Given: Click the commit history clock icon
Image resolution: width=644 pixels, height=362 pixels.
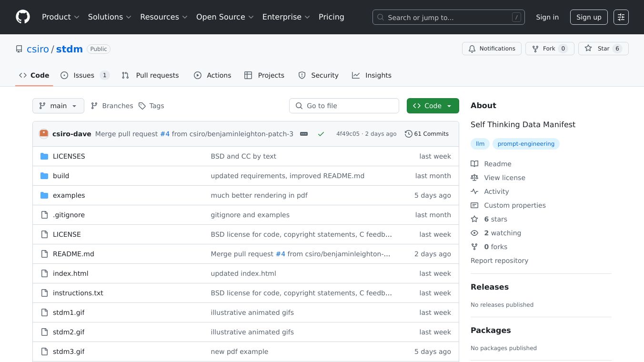Looking at the screenshot, I should tap(408, 134).
